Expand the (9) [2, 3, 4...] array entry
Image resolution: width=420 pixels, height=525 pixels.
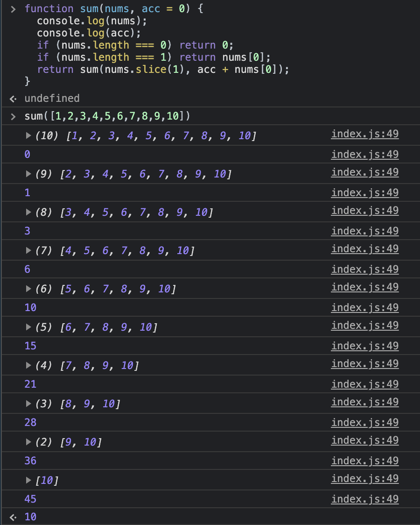pos(28,174)
